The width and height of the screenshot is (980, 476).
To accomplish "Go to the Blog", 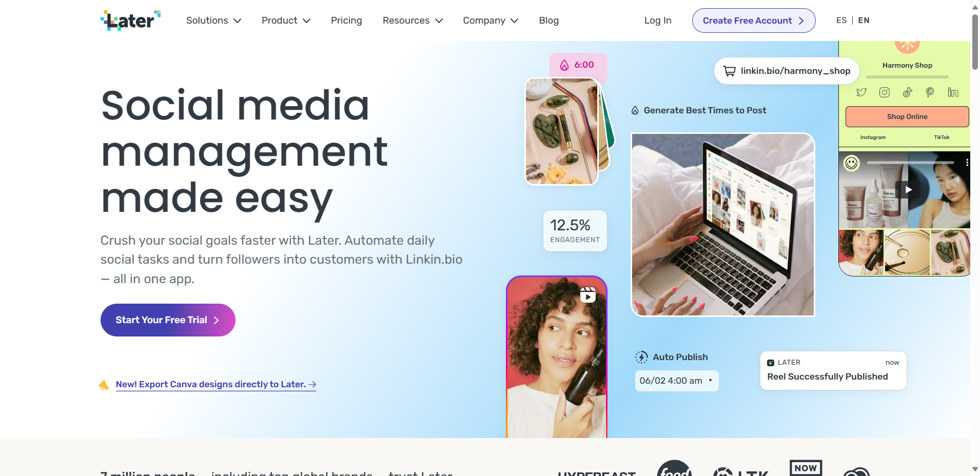I will (548, 21).
